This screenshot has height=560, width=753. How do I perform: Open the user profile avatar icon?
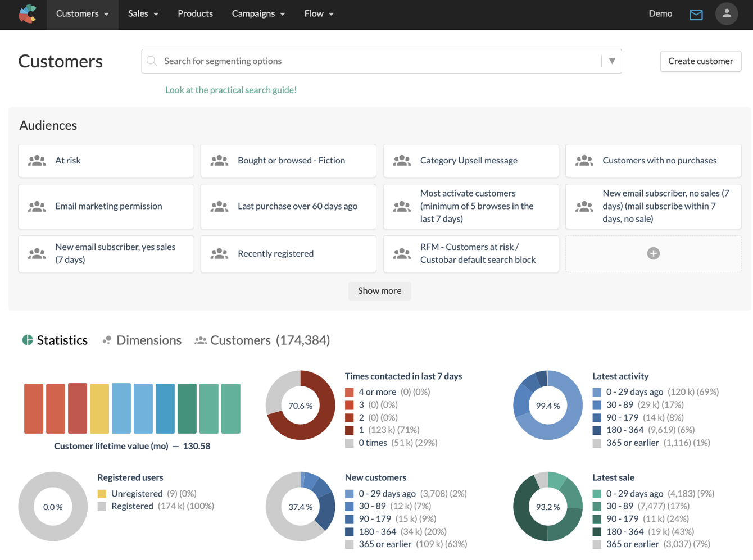[x=727, y=14]
